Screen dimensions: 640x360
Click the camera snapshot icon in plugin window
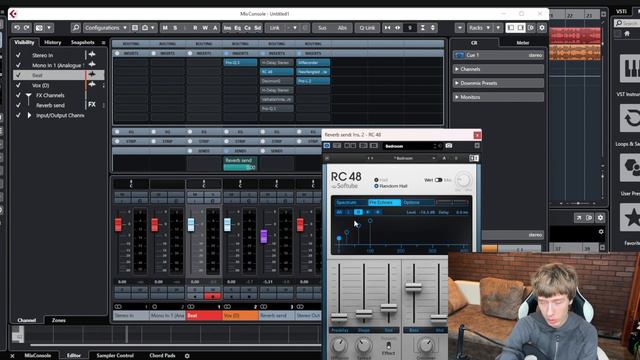click(449, 146)
